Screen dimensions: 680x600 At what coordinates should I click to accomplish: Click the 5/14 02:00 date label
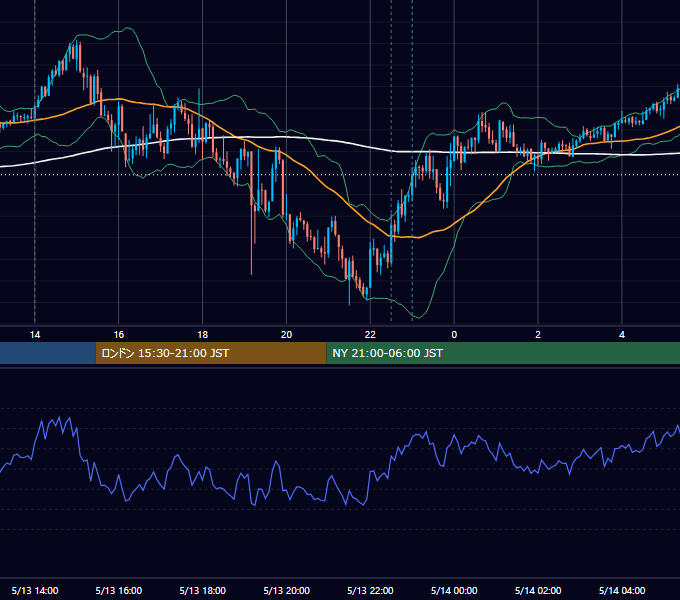pyautogui.click(x=538, y=590)
